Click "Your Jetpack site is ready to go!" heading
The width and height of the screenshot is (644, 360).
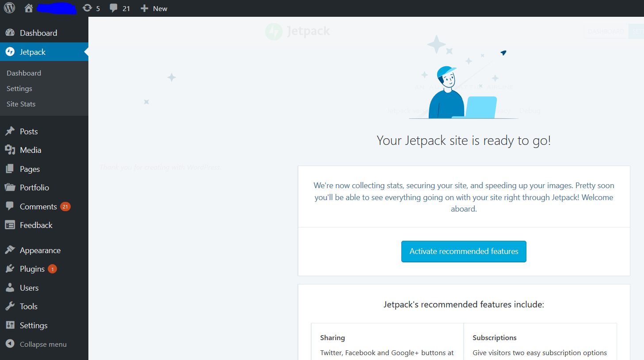[x=464, y=140]
